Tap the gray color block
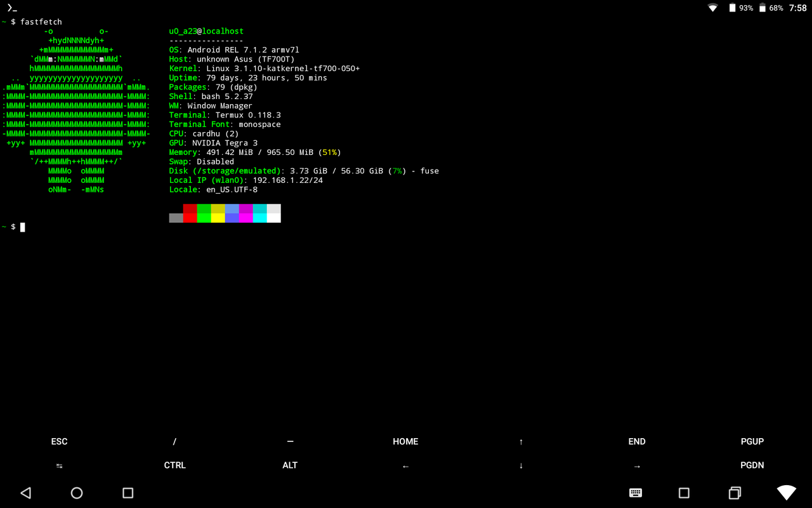Image resolution: width=812 pixels, height=508 pixels. (x=176, y=218)
